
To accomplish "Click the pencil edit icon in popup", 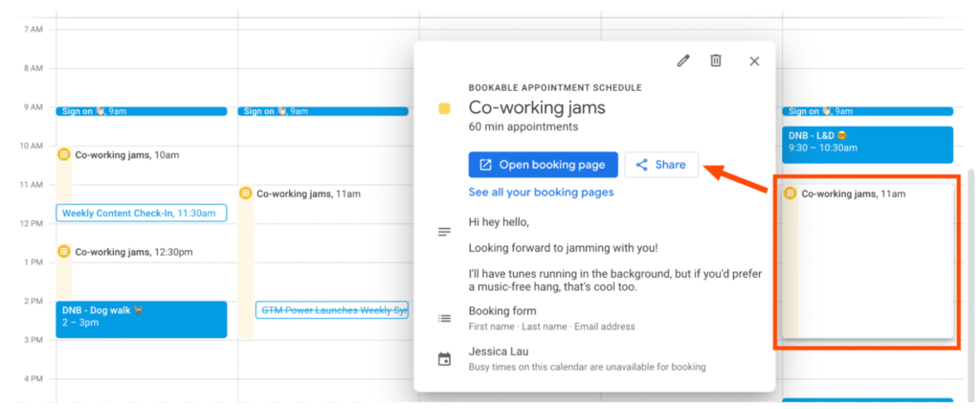I will [682, 61].
